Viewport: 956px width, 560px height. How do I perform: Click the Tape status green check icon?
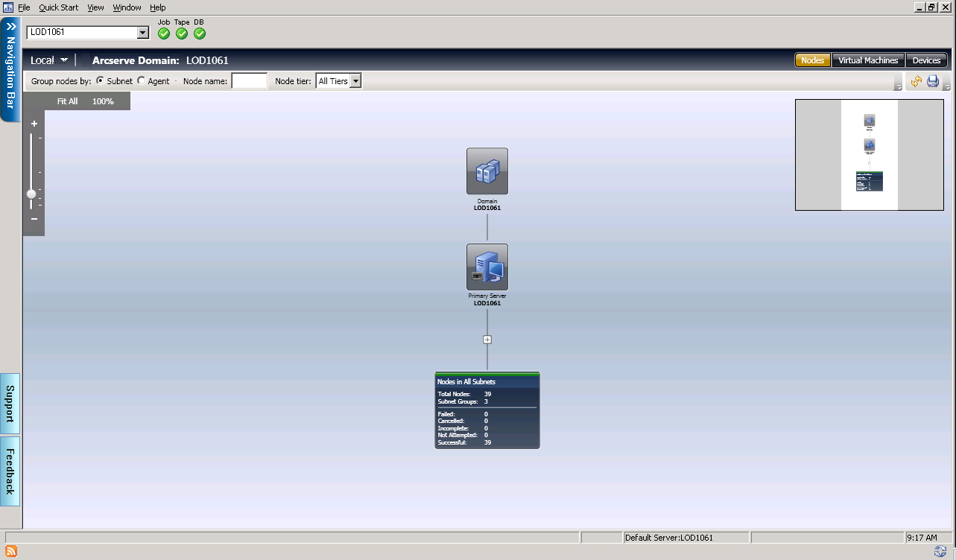[182, 34]
